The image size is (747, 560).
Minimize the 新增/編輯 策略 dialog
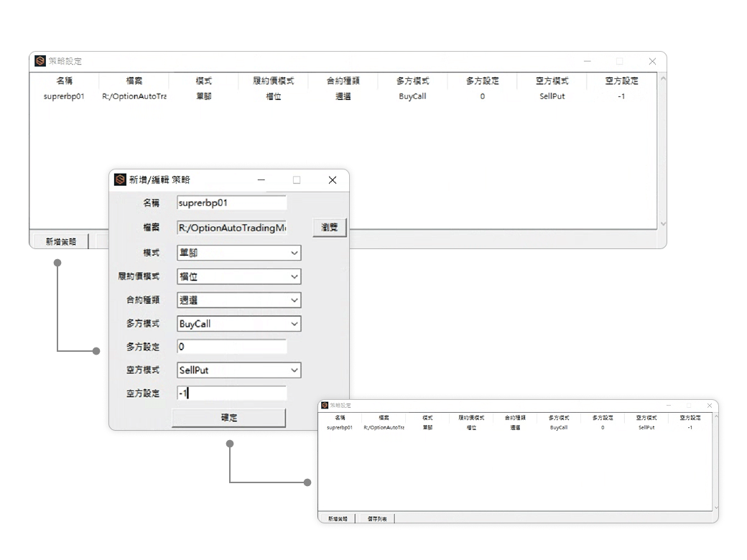click(261, 180)
